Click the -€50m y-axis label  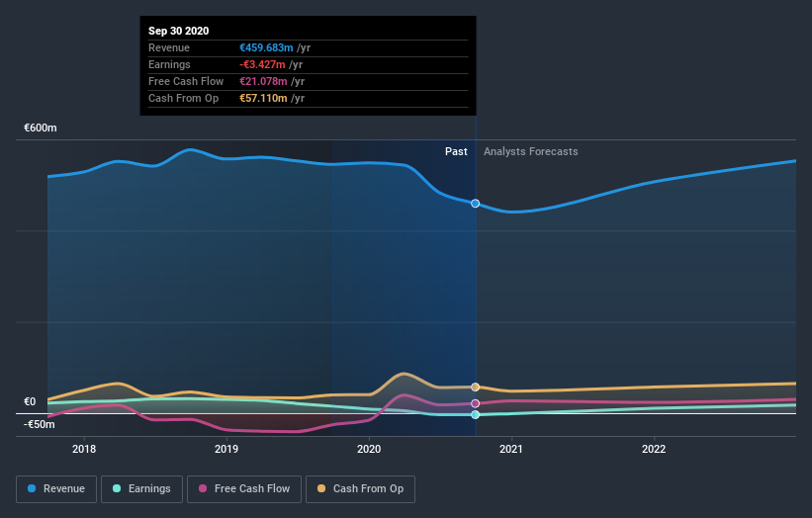pos(39,424)
